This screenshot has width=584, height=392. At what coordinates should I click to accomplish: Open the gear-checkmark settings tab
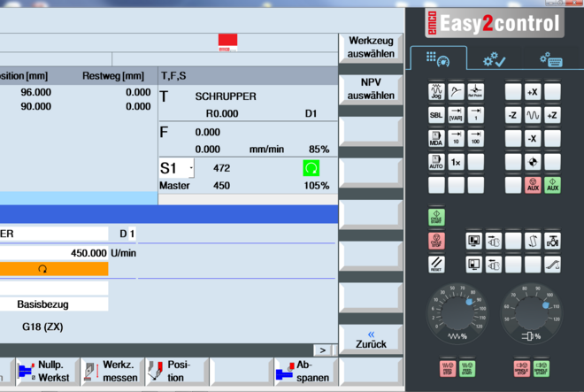(494, 59)
